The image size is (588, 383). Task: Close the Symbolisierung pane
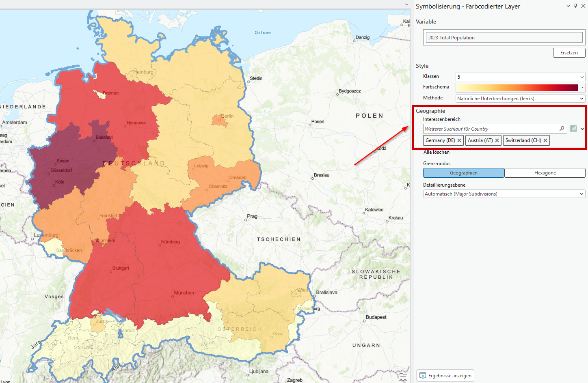tap(583, 6)
